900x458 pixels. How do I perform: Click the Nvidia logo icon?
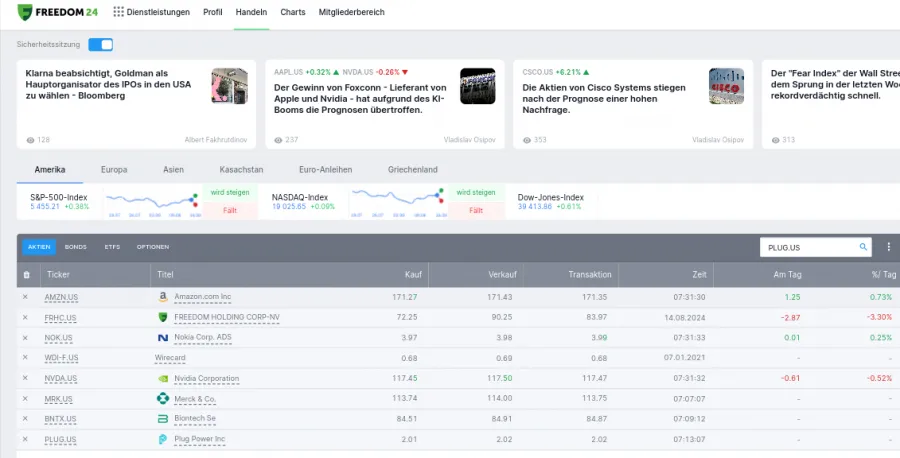[x=163, y=378]
